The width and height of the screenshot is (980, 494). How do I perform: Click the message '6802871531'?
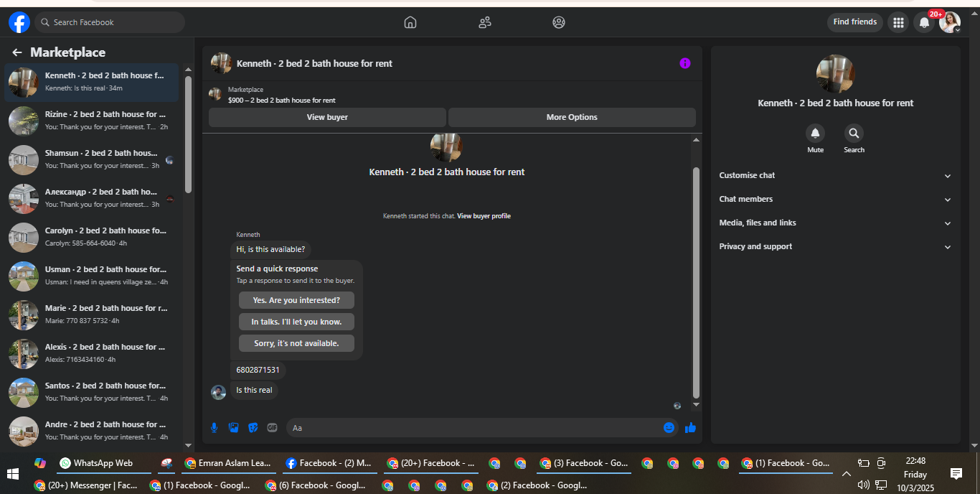coord(258,370)
